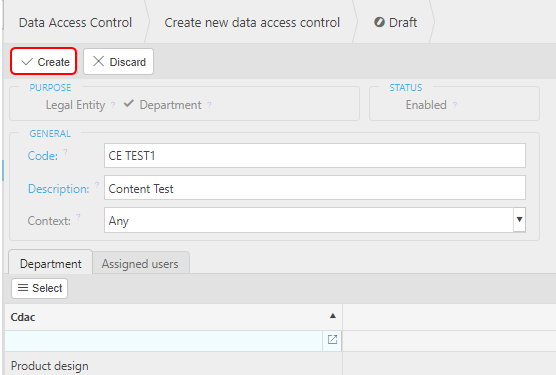Click the help question mark beside Code

tap(65, 152)
